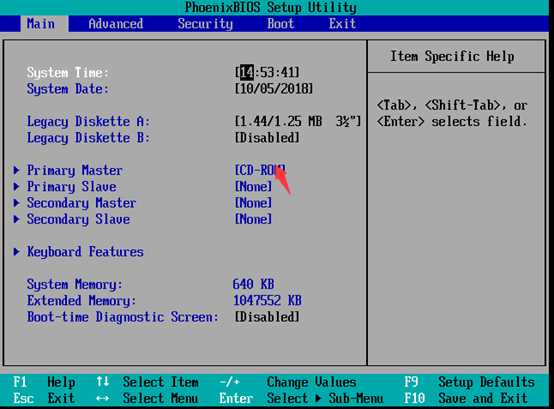Click the System Memory label

pyautogui.click(x=75, y=284)
